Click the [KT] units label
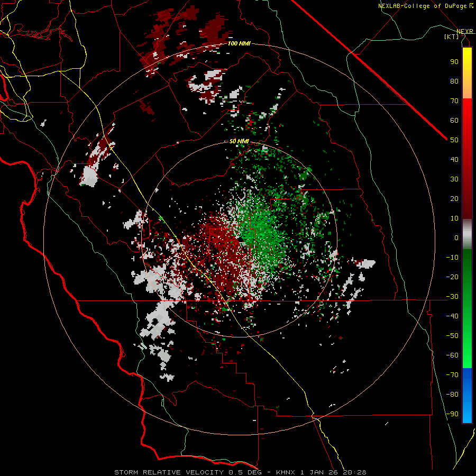Image resolution: width=476 pixels, height=476 pixels. [x=452, y=36]
